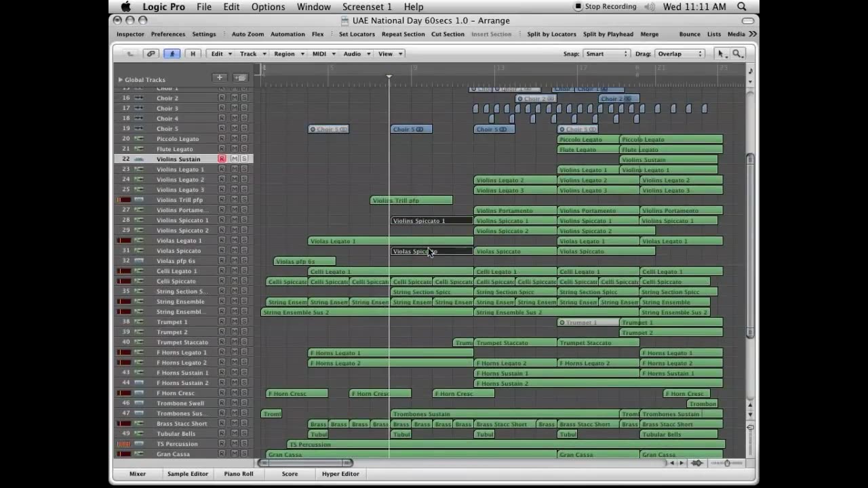
Task: Click the Inspector toolbar button
Action: click(x=130, y=34)
